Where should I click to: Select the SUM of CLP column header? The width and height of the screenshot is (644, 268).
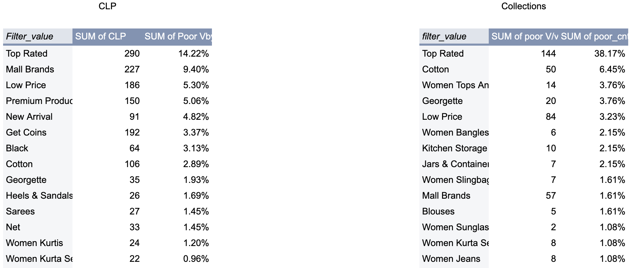101,36
